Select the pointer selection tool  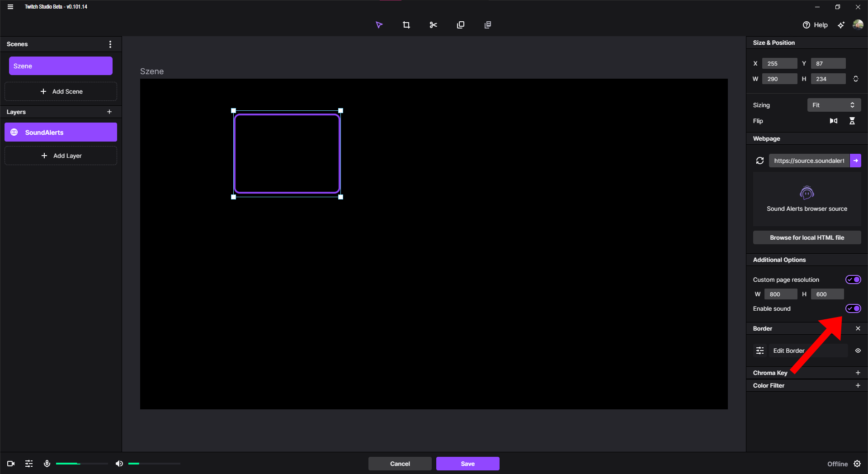pyautogui.click(x=379, y=25)
